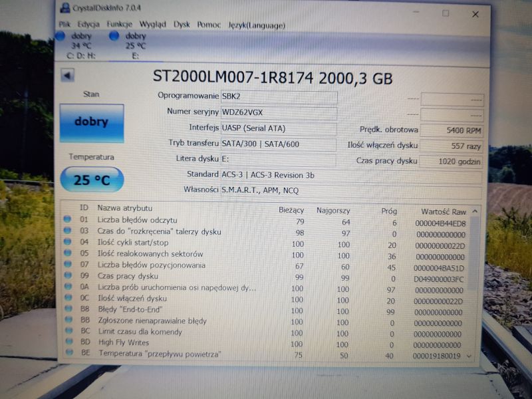Open the Wygląd menu
Image resolution: width=532 pixels, height=399 pixels.
[x=153, y=25]
